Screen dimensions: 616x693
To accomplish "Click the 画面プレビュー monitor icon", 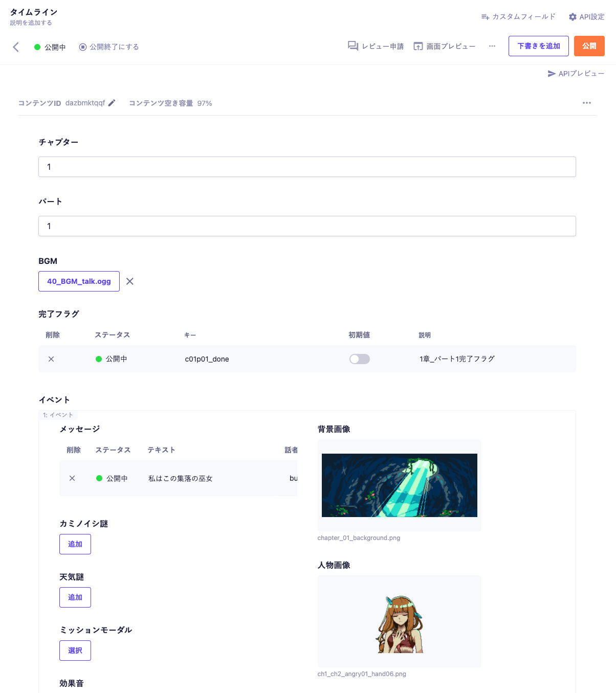I will 419,46.
